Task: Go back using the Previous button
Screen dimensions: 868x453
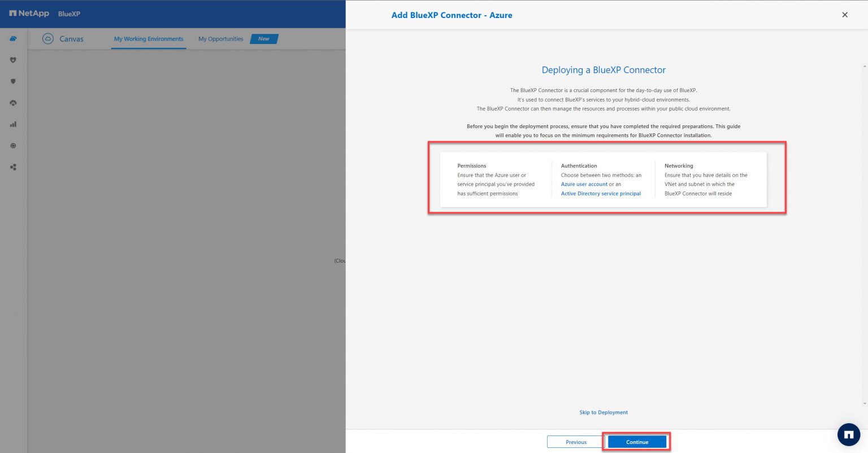Action: 575,442
